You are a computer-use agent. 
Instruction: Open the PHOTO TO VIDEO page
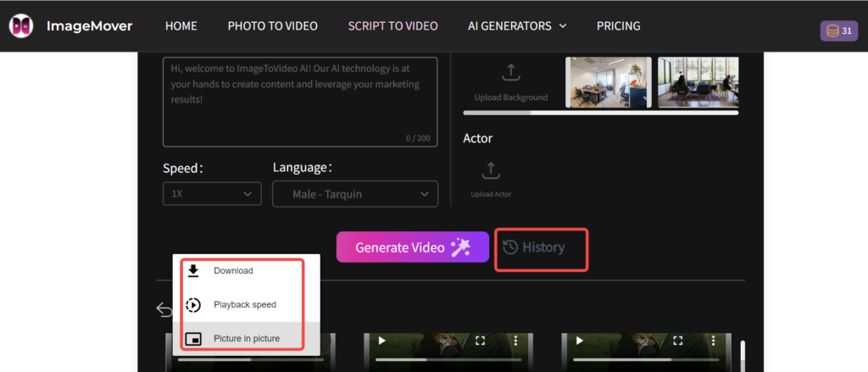point(272,26)
